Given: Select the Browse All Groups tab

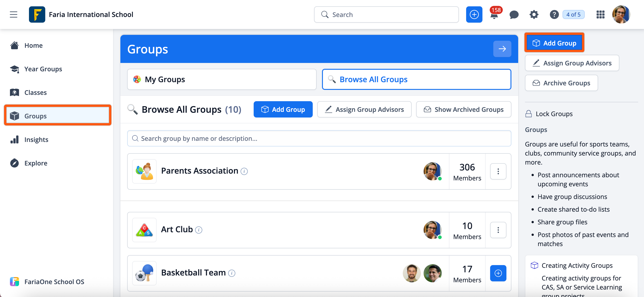Looking at the screenshot, I should [x=416, y=79].
